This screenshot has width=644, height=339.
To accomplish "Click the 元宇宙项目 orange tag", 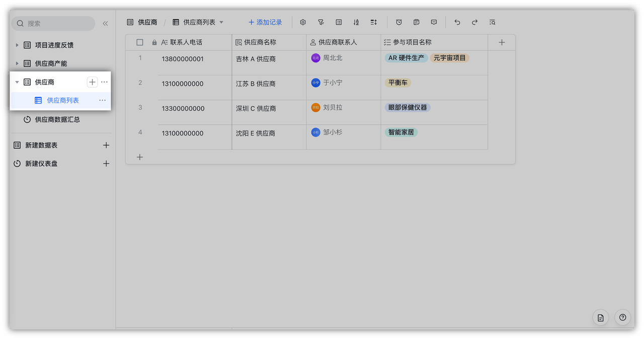I will click(449, 58).
